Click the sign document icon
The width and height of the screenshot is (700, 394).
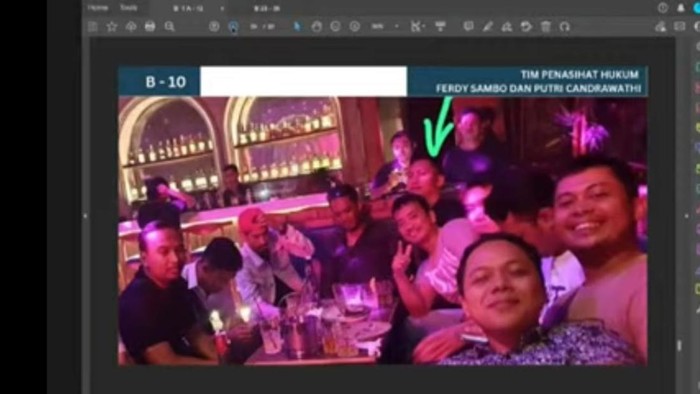(x=507, y=27)
